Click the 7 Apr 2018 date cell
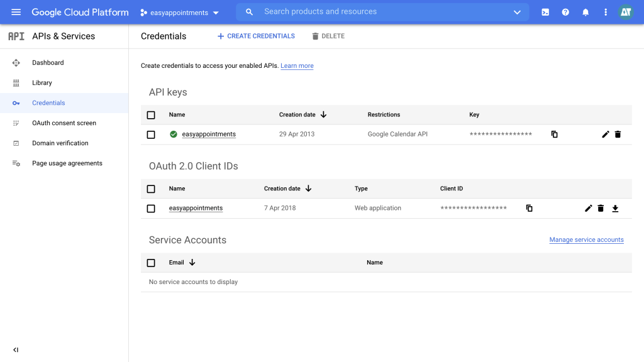The image size is (644, 362). (x=280, y=208)
